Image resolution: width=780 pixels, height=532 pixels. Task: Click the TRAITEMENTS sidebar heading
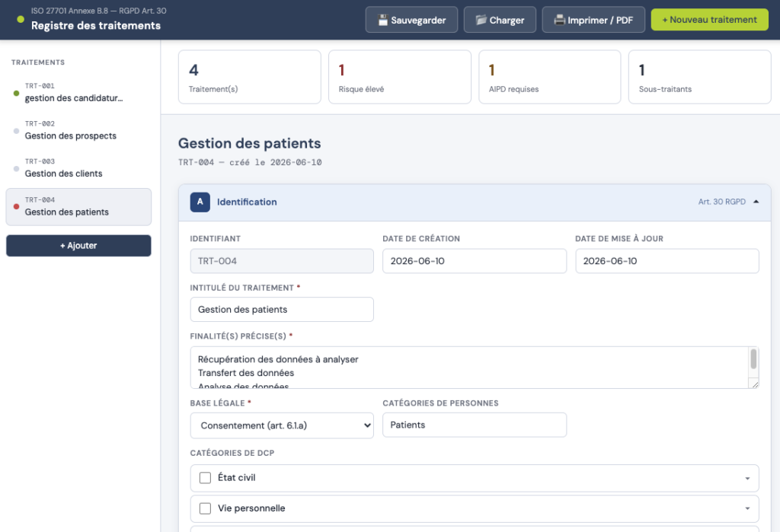pyautogui.click(x=38, y=62)
